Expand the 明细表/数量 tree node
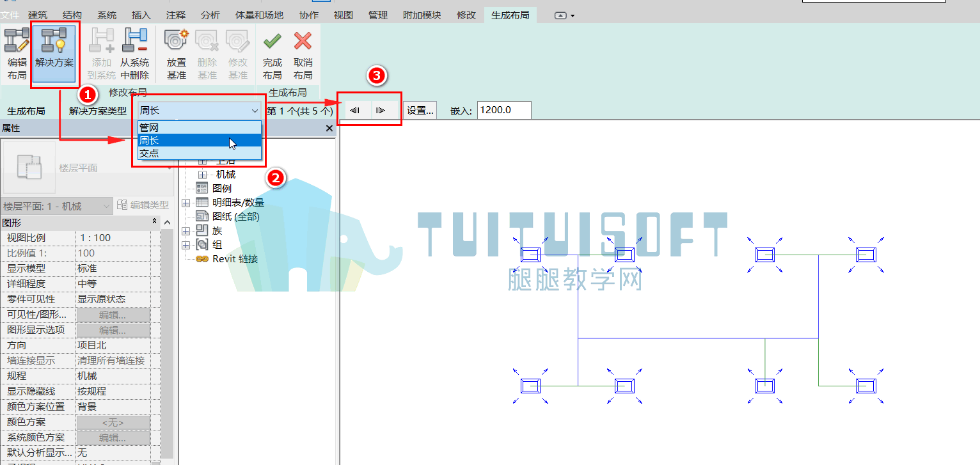The width and height of the screenshot is (980, 465). [186, 202]
